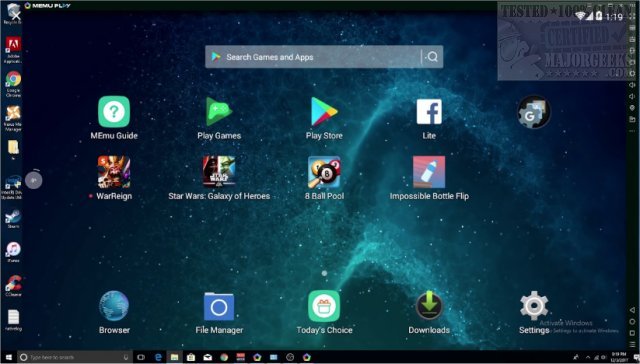The width and height of the screenshot is (640, 364).
Task: Open Microsoft Store from the taskbar
Action: 191,357
